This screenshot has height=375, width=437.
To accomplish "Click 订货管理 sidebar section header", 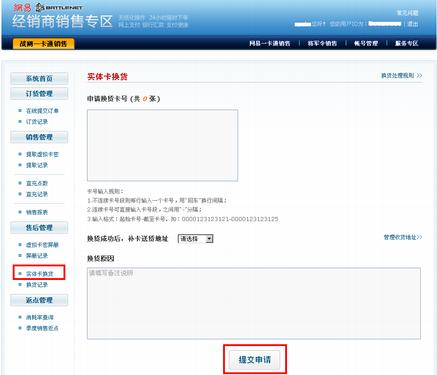I will coord(39,94).
